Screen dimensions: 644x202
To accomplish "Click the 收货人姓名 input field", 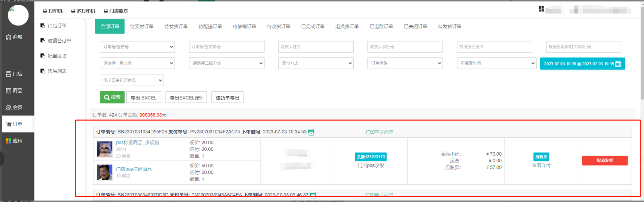I will [316, 47].
